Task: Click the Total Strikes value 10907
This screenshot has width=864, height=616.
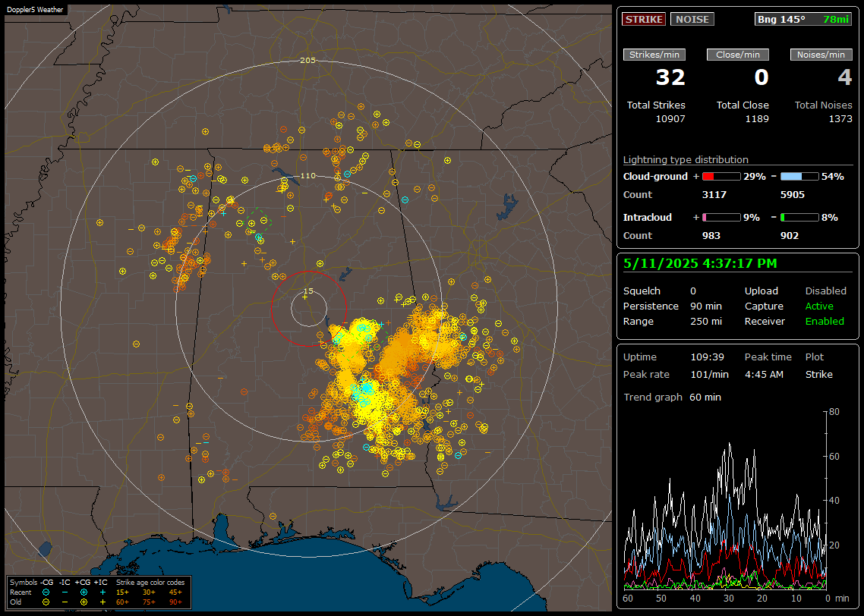Action: click(x=670, y=119)
